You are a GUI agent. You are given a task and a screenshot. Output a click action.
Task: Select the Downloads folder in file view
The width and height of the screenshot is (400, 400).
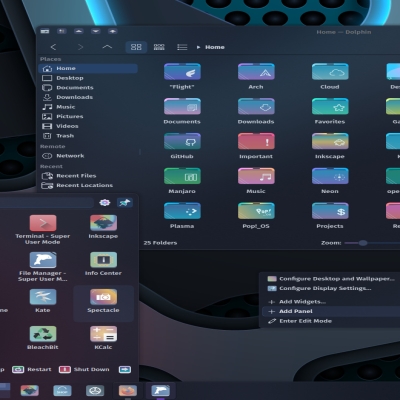(256, 107)
